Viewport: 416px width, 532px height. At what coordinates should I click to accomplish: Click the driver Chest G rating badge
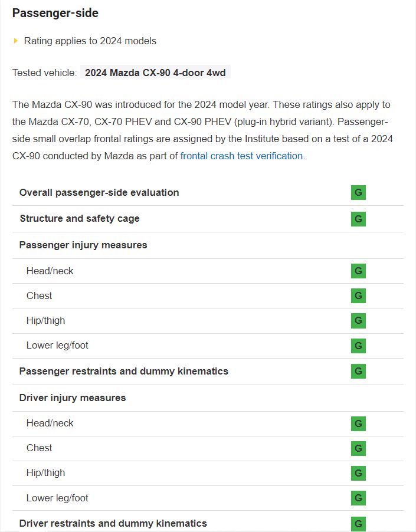(x=358, y=448)
